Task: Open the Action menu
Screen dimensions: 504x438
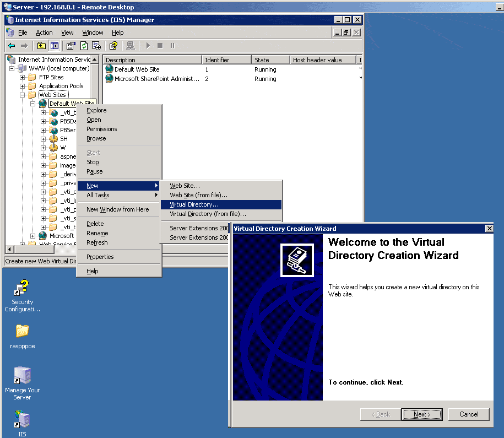Action: point(44,33)
